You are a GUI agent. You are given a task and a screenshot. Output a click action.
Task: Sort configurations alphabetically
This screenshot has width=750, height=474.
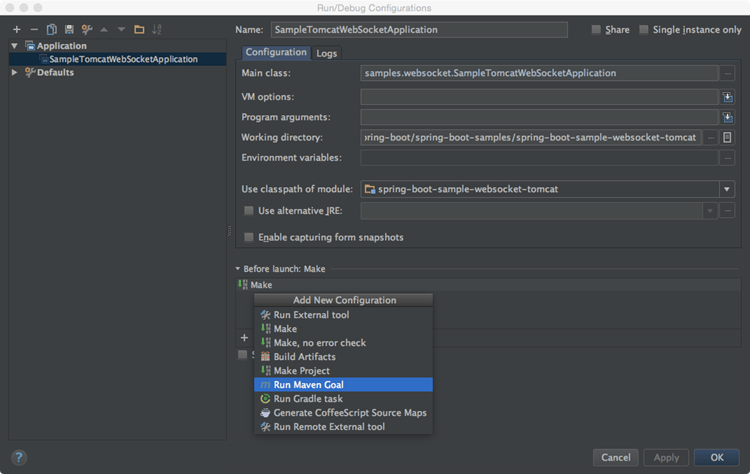[x=156, y=30]
